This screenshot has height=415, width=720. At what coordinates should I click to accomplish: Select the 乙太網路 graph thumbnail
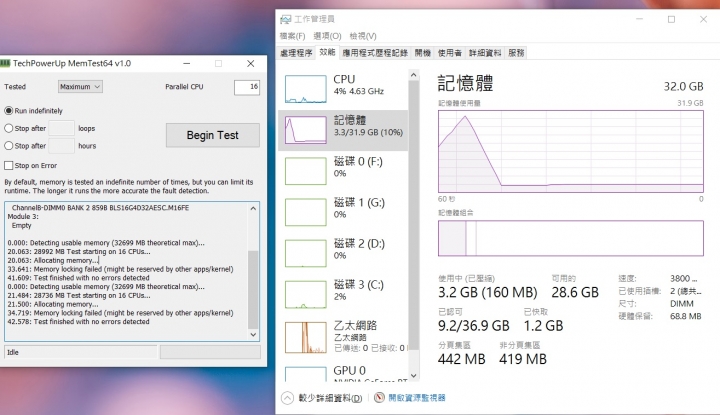pyautogui.click(x=306, y=337)
